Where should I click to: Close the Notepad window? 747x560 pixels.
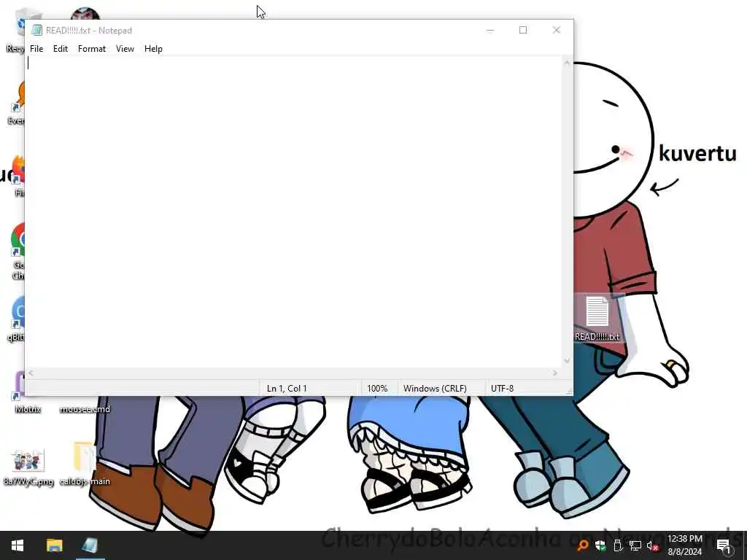tap(557, 30)
